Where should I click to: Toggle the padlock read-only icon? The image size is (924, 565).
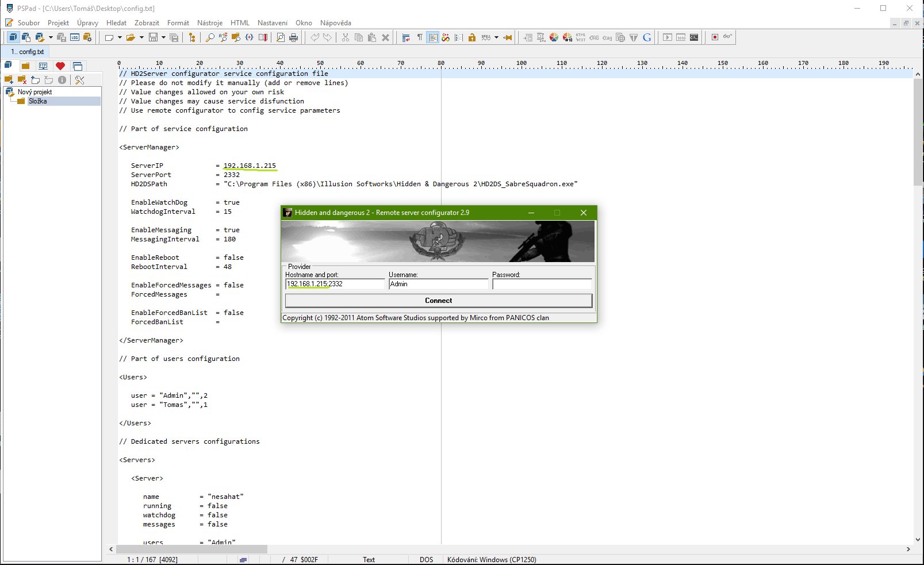(x=472, y=37)
